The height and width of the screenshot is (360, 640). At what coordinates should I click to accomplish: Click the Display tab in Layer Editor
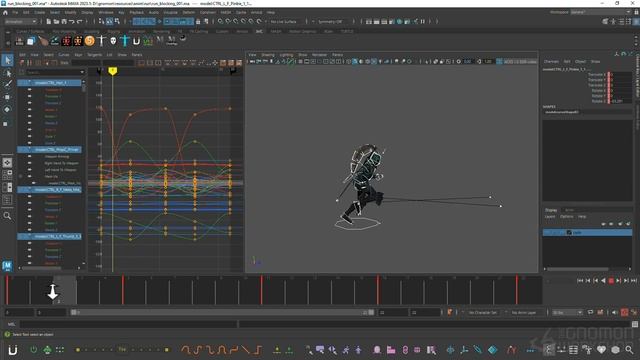(x=551, y=210)
